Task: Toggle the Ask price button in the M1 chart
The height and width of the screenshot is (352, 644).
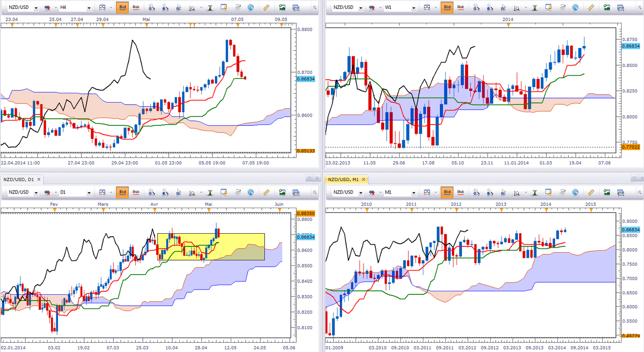Action: click(461, 192)
